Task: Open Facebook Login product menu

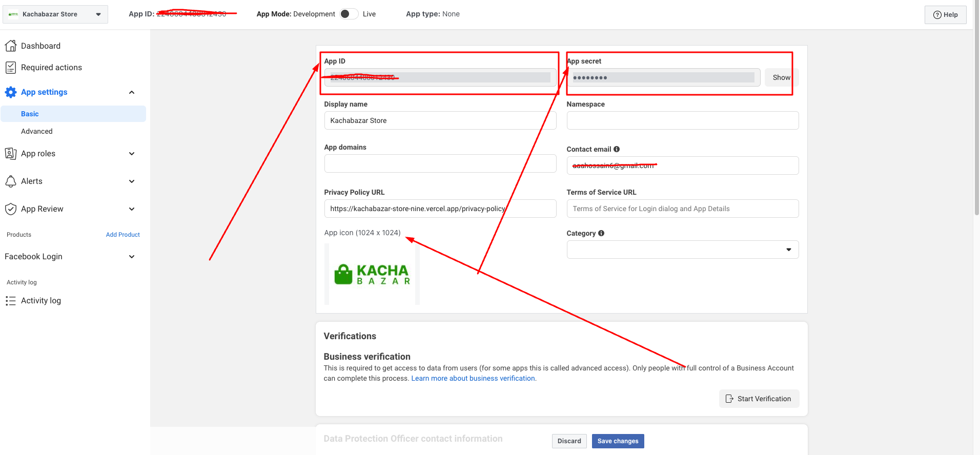Action: click(x=33, y=257)
